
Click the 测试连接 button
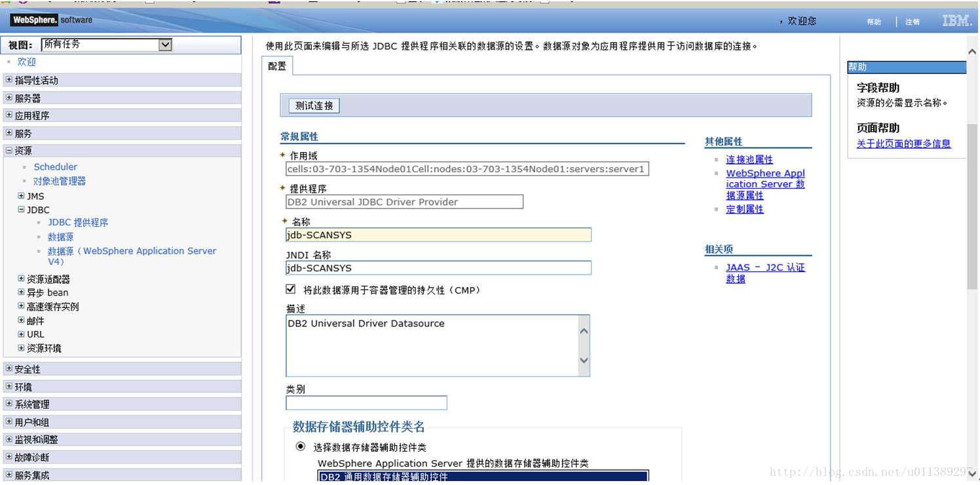[314, 106]
